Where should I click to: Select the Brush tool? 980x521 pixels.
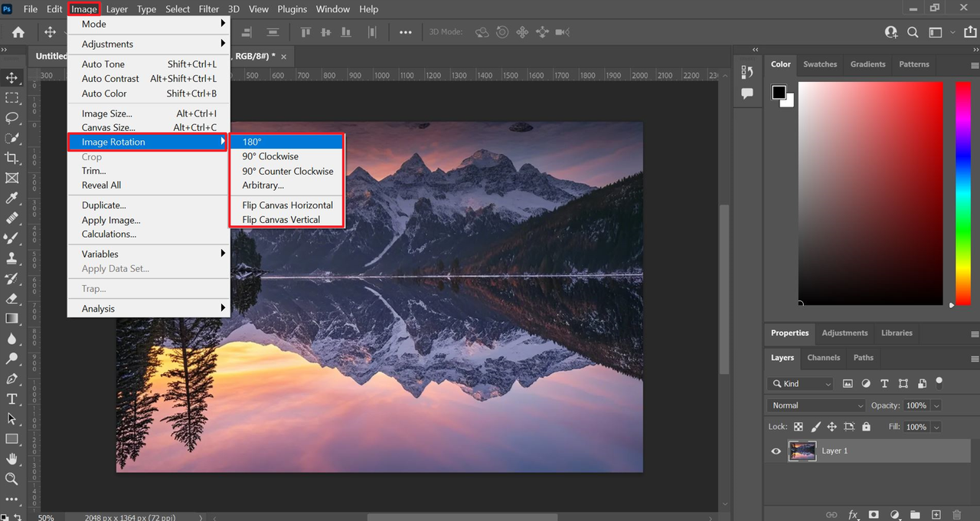(12, 238)
